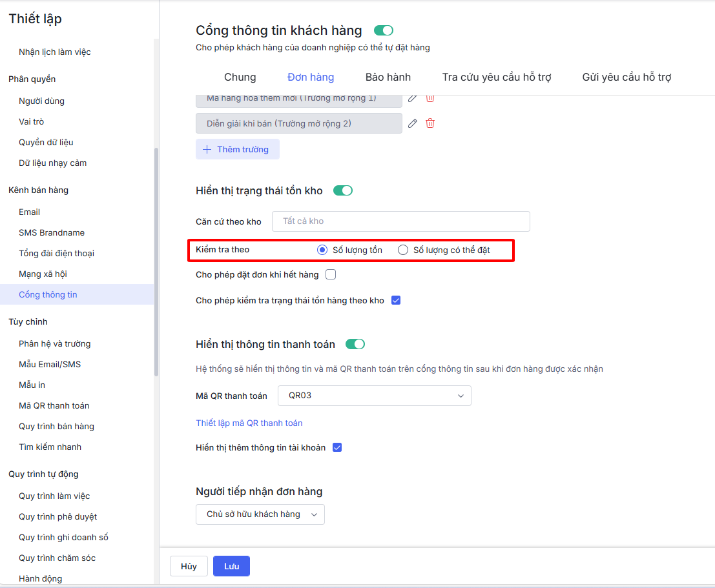The height and width of the screenshot is (588, 715).
Task: Uncheck Hiển thị thêm thông tin tài khoản
Action: click(337, 447)
